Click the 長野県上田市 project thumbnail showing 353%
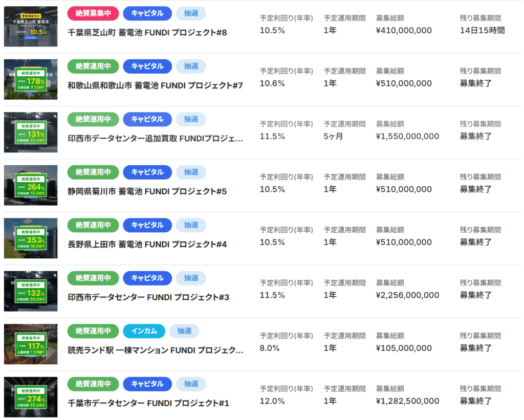 click(31, 238)
